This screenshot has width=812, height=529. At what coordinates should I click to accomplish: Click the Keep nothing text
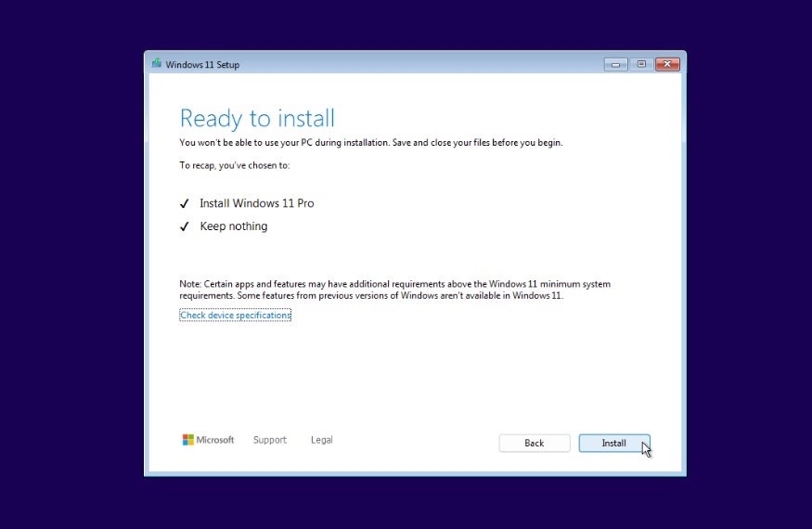pyautogui.click(x=234, y=226)
